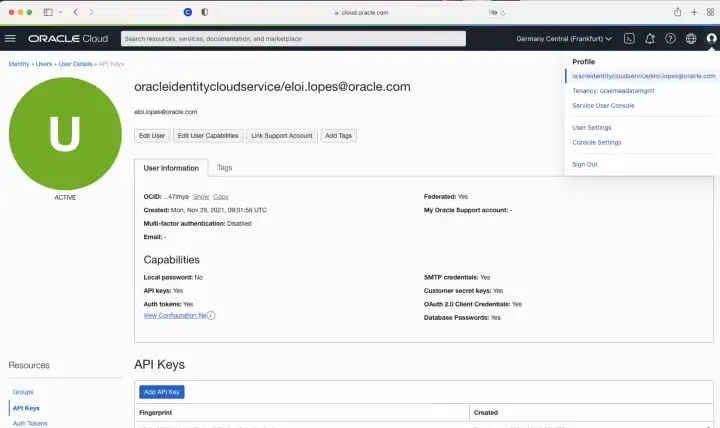Click the Add Tags button

(x=338, y=136)
